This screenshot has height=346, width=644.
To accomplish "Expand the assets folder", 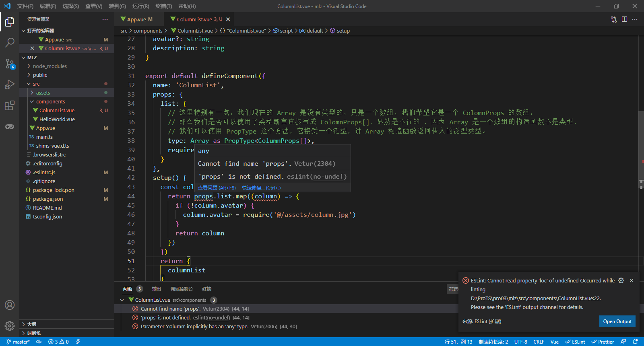I will tap(67, 93).
